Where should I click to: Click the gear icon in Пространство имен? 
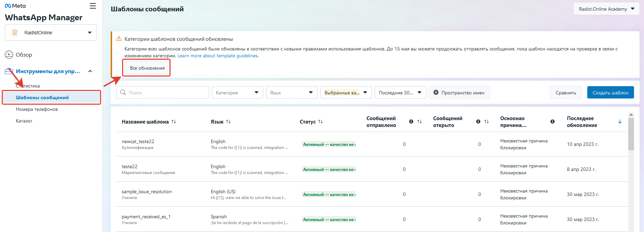[x=436, y=92]
